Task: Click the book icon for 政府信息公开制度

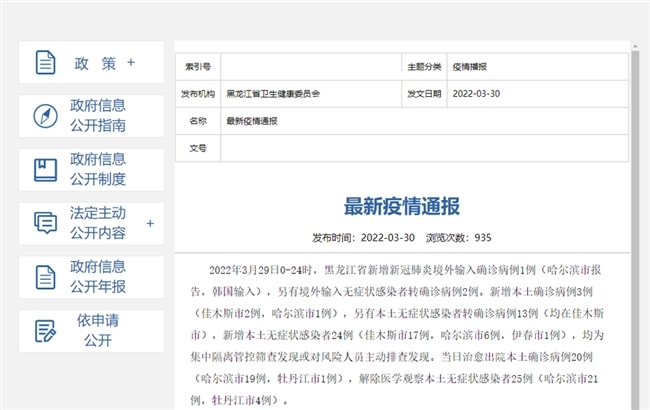Action: pyautogui.click(x=46, y=169)
